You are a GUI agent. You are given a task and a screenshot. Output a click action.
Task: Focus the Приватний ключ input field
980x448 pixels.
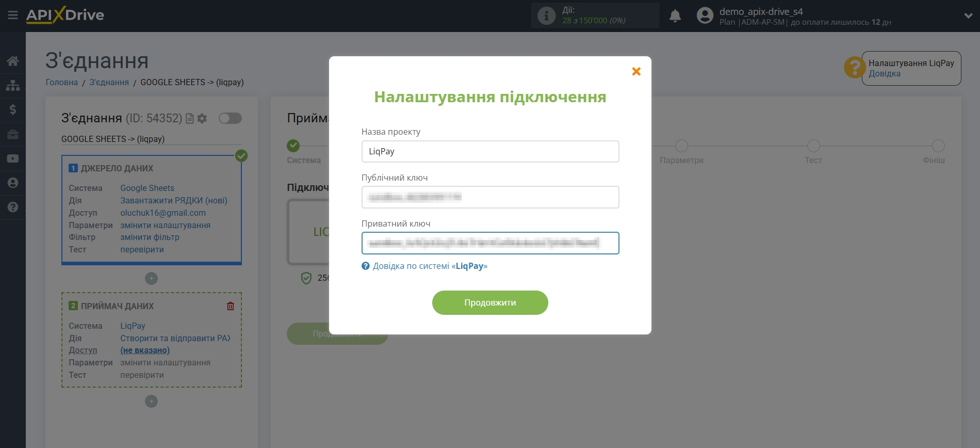490,243
